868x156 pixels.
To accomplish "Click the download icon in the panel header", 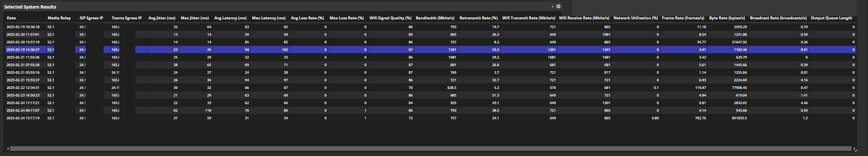I will tap(552, 6).
